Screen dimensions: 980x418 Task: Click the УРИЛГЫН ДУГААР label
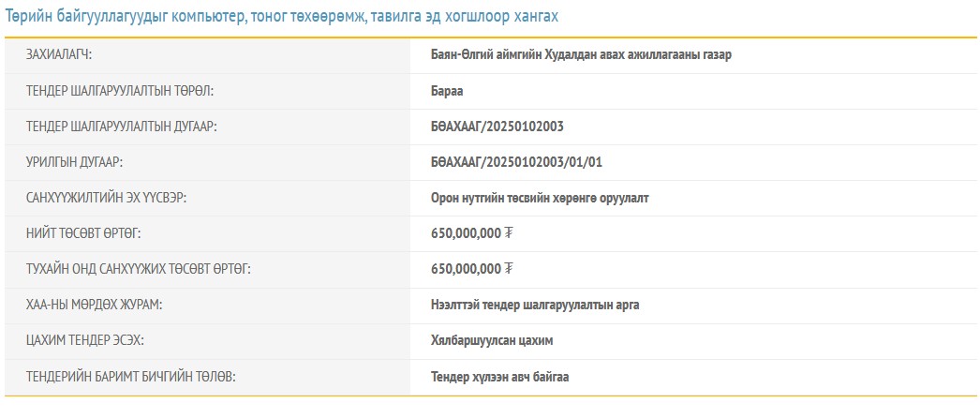click(x=77, y=162)
